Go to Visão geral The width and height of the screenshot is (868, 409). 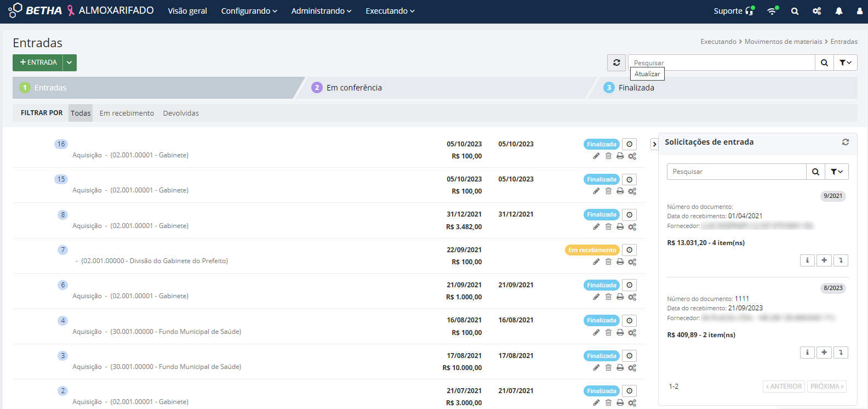pos(187,11)
